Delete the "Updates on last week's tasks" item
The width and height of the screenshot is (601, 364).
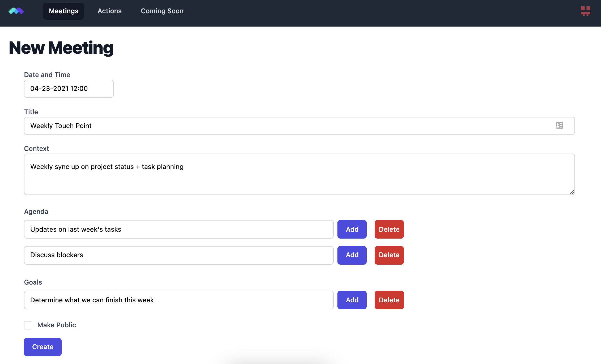pos(389,229)
